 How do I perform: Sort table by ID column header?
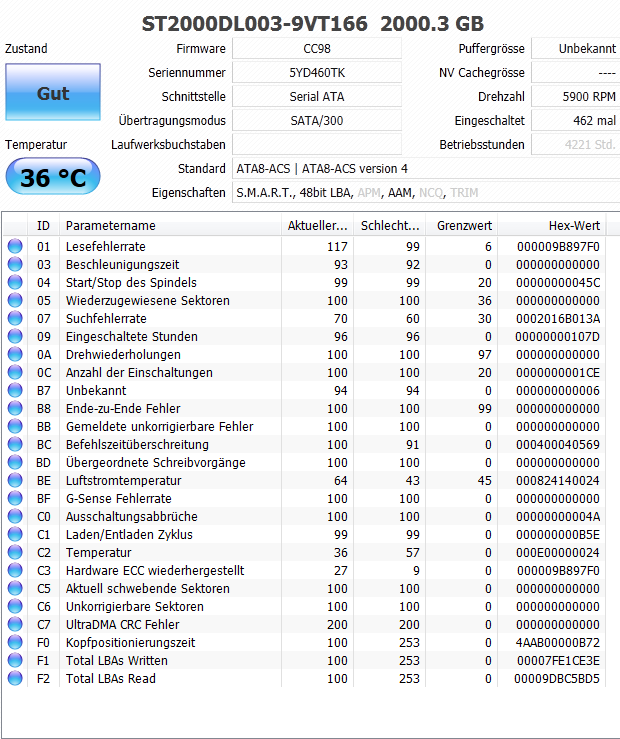[x=43, y=225]
